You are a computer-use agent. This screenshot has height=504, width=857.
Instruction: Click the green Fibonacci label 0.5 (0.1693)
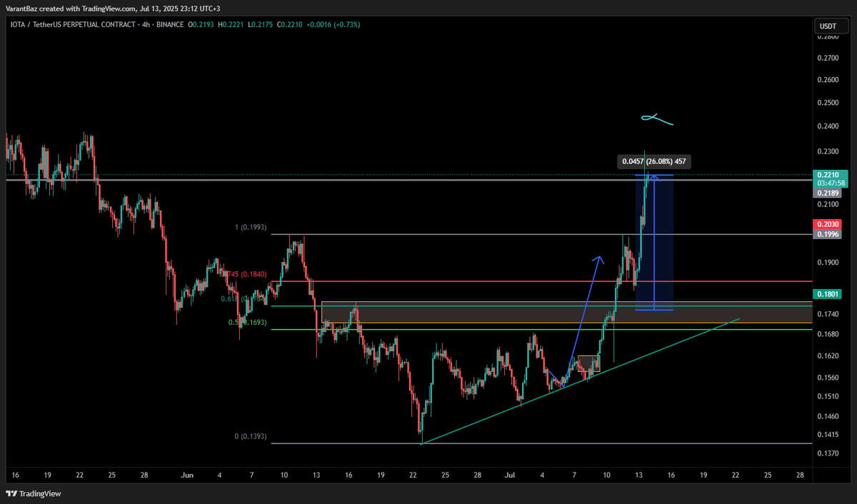[247, 323]
